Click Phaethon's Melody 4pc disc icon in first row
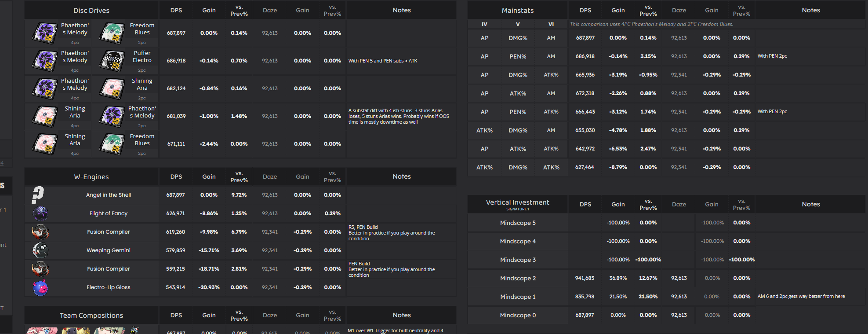This screenshot has height=334, width=868. click(x=45, y=33)
